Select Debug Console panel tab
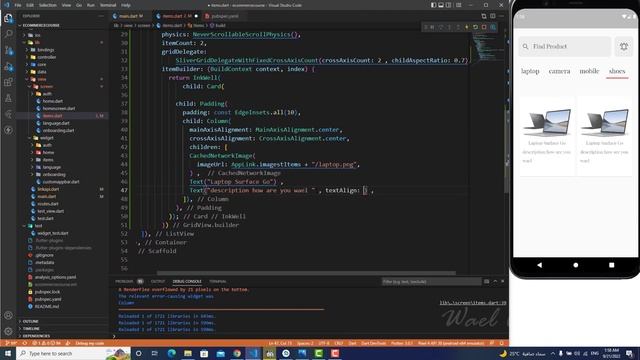This screenshot has width=640, height=360. point(187,282)
